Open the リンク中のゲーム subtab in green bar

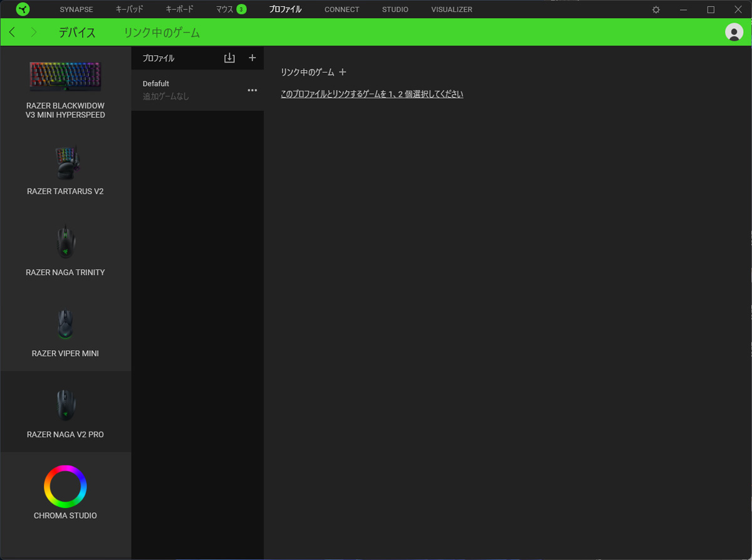[x=162, y=33]
